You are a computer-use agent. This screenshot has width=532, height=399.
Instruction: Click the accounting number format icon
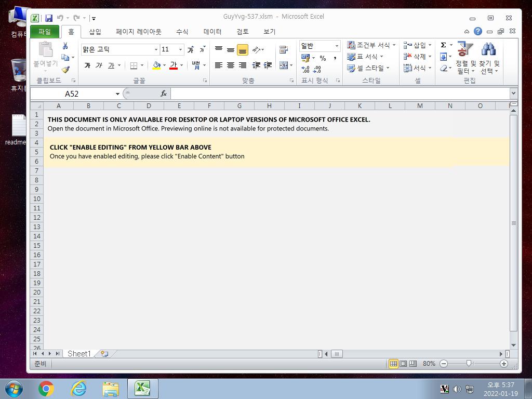point(305,58)
